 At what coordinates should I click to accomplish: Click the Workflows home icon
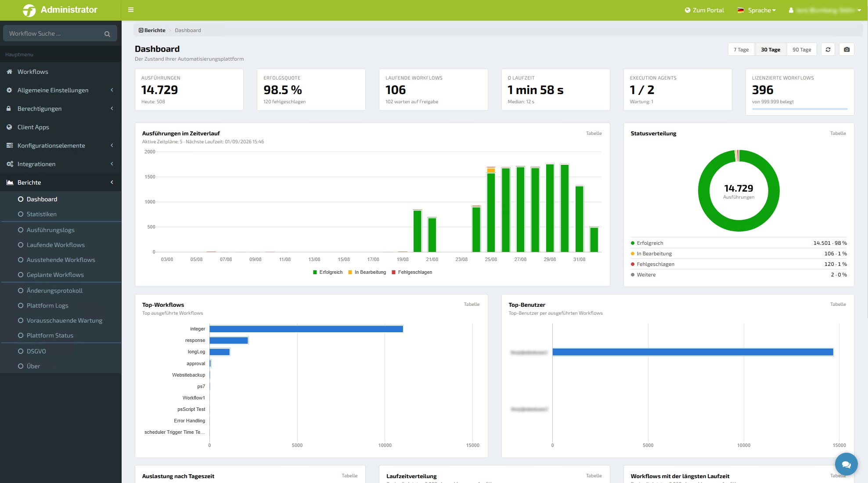coord(9,72)
